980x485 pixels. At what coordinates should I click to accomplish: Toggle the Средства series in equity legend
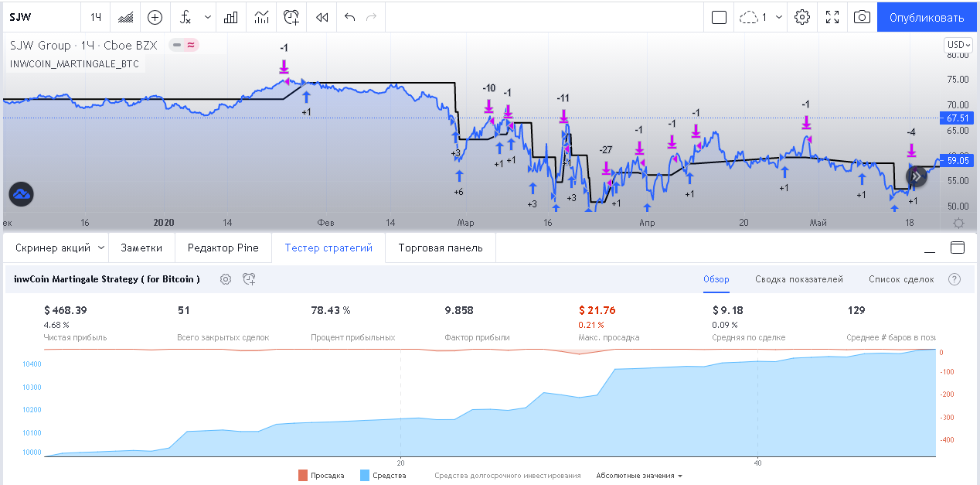pyautogui.click(x=383, y=476)
